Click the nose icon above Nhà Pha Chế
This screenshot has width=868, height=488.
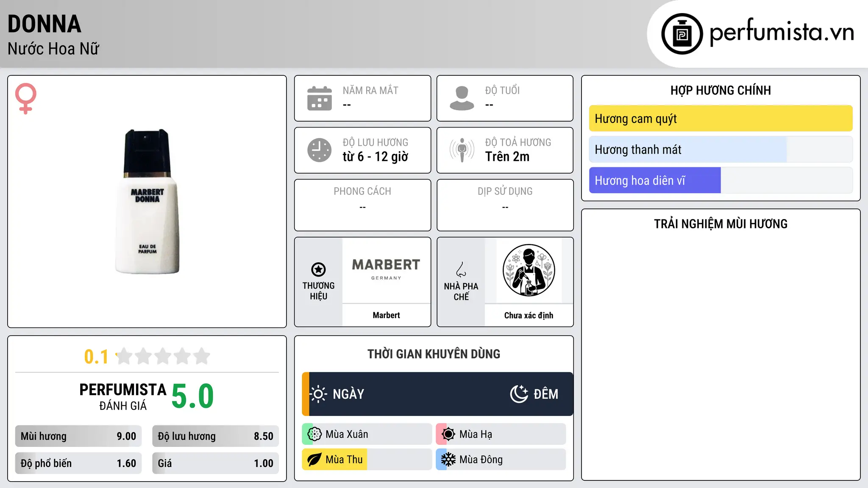point(461,269)
